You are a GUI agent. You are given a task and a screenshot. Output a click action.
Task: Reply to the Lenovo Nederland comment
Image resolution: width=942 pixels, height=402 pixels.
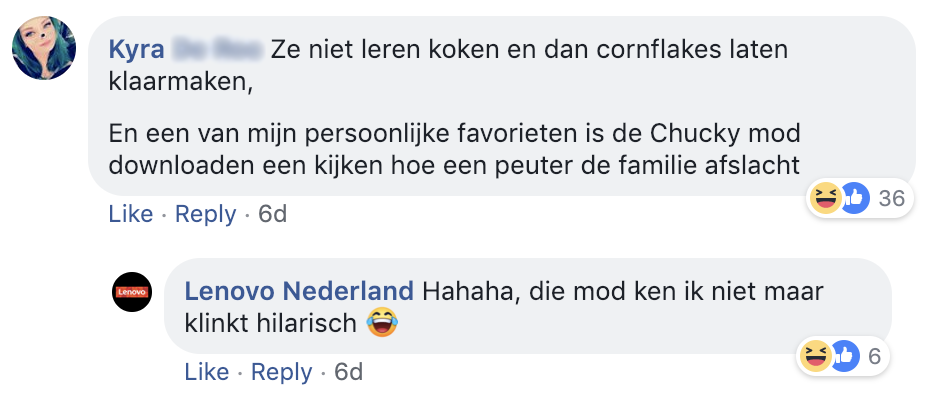(x=281, y=372)
